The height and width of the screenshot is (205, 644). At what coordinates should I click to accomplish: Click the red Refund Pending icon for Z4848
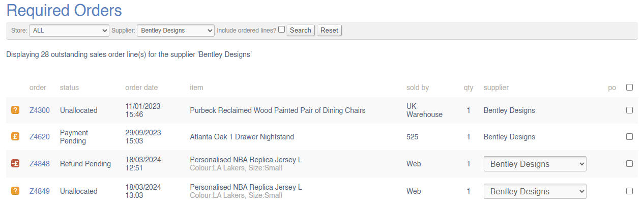click(x=15, y=164)
